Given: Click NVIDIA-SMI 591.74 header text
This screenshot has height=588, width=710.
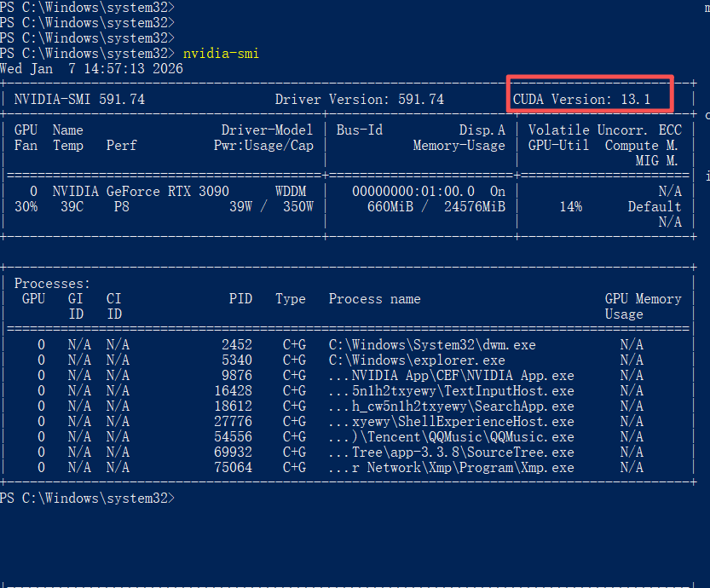Looking at the screenshot, I should pyautogui.click(x=79, y=99).
